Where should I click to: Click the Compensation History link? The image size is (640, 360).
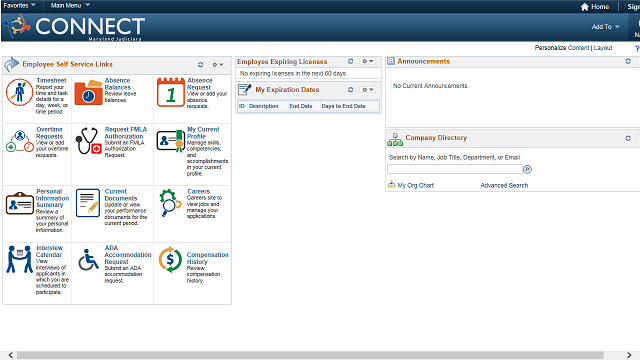coord(207,258)
